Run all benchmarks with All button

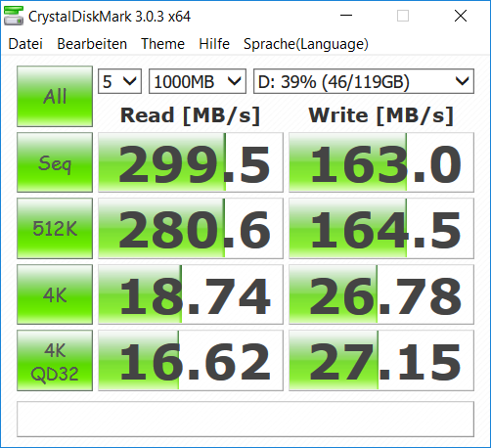tap(55, 96)
